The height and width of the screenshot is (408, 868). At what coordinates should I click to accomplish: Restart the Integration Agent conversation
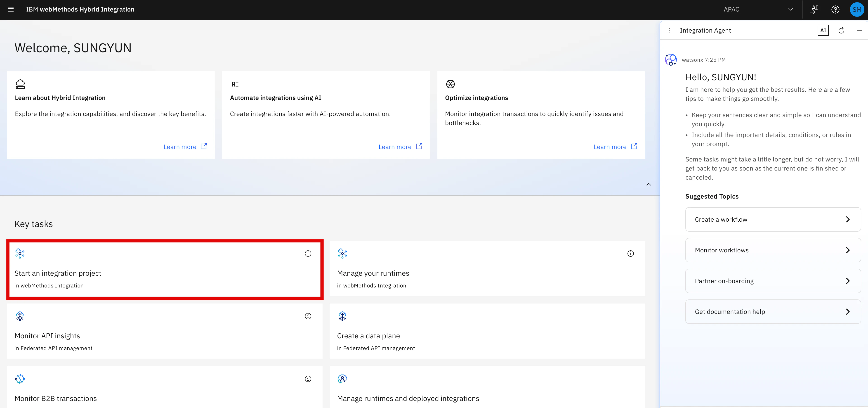coord(841,30)
